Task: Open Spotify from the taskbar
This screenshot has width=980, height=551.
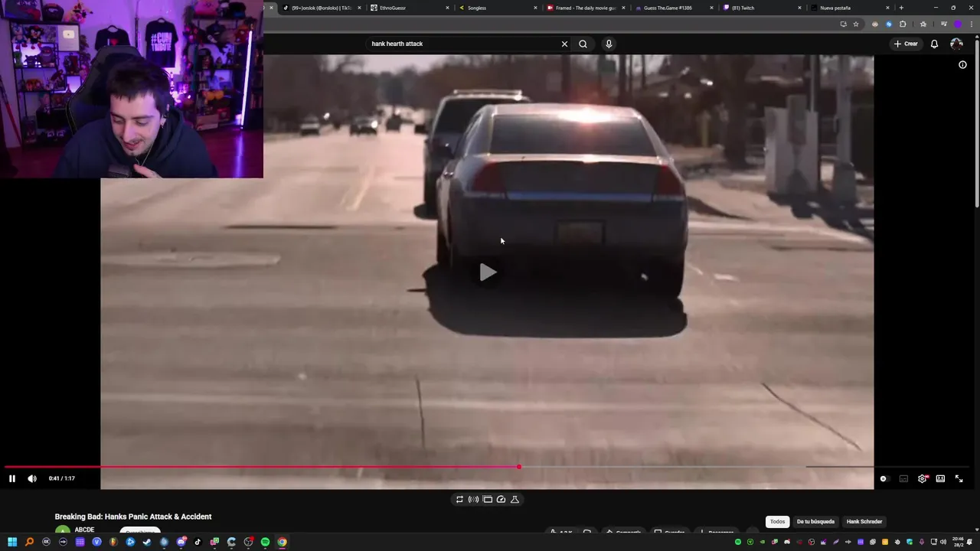Action: coord(265,542)
